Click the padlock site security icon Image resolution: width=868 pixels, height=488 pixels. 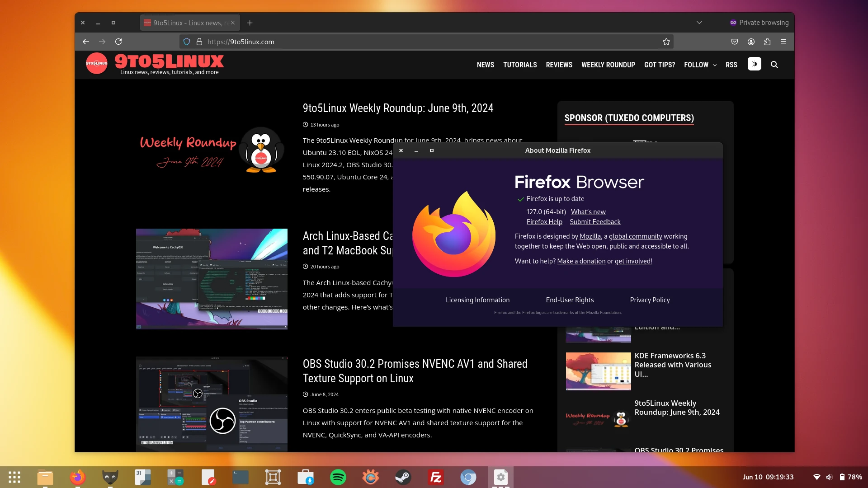pos(199,42)
